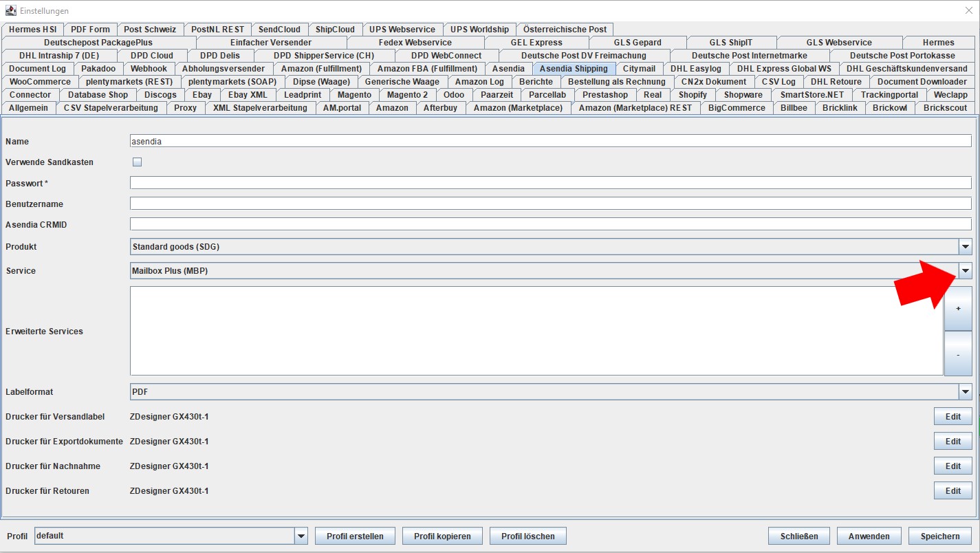The image size is (980, 553).
Task: Remove extended service with minus button
Action: pyautogui.click(x=958, y=354)
